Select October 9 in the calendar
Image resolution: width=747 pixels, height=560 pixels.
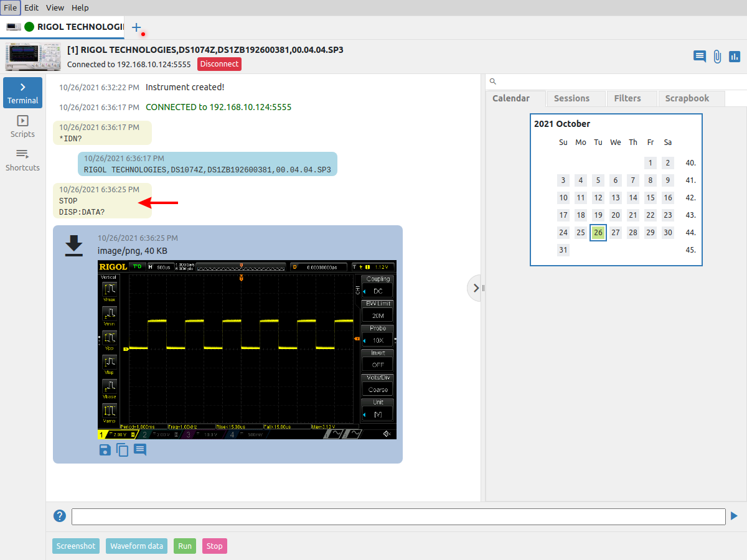coord(668,180)
